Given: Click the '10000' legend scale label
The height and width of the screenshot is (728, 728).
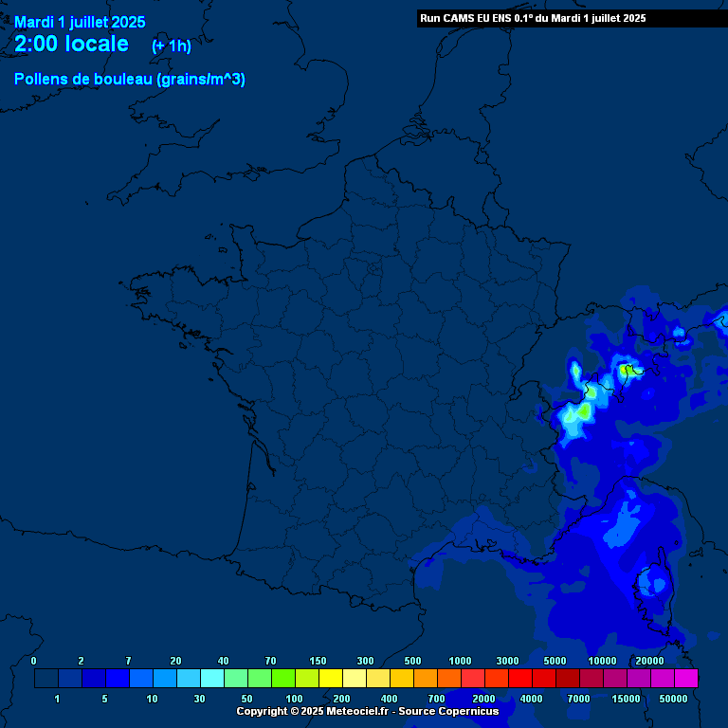Looking at the screenshot, I should (x=602, y=661).
